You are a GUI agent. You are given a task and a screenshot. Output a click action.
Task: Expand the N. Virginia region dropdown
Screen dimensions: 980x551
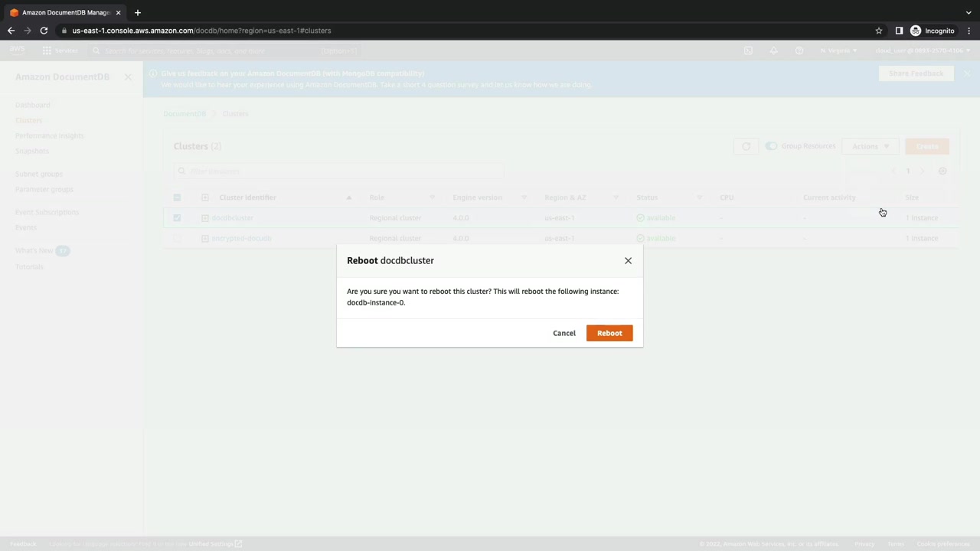838,51
